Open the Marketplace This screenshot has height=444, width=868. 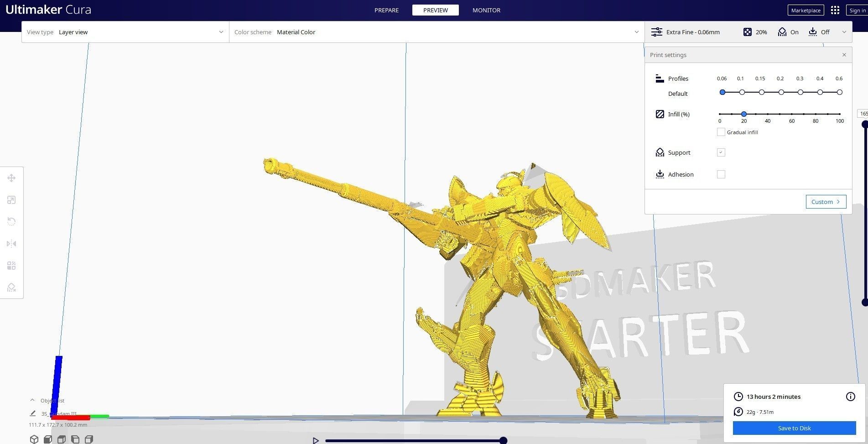coord(806,10)
